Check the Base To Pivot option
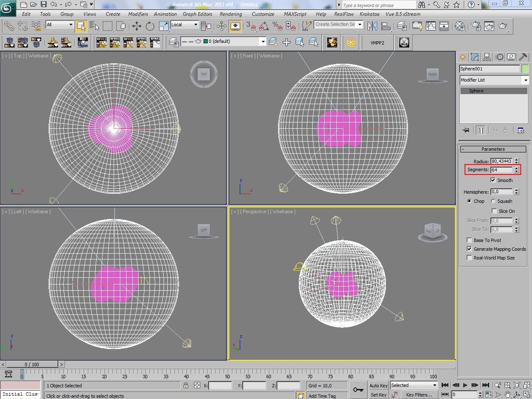Viewport: 532px width, 399px height. click(470, 240)
